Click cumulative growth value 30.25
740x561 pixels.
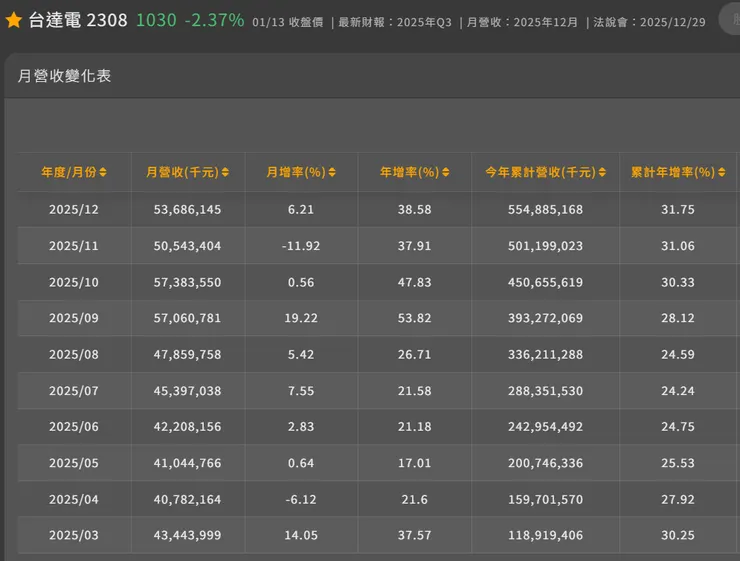[x=678, y=535]
